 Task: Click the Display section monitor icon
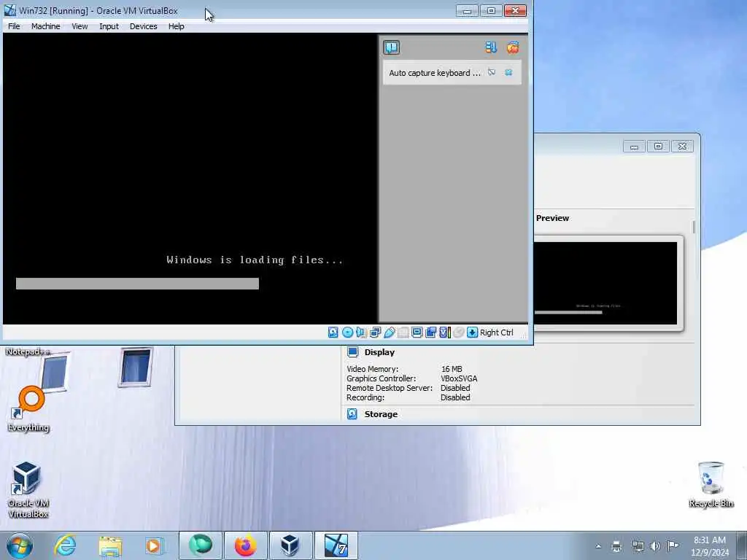pyautogui.click(x=352, y=352)
